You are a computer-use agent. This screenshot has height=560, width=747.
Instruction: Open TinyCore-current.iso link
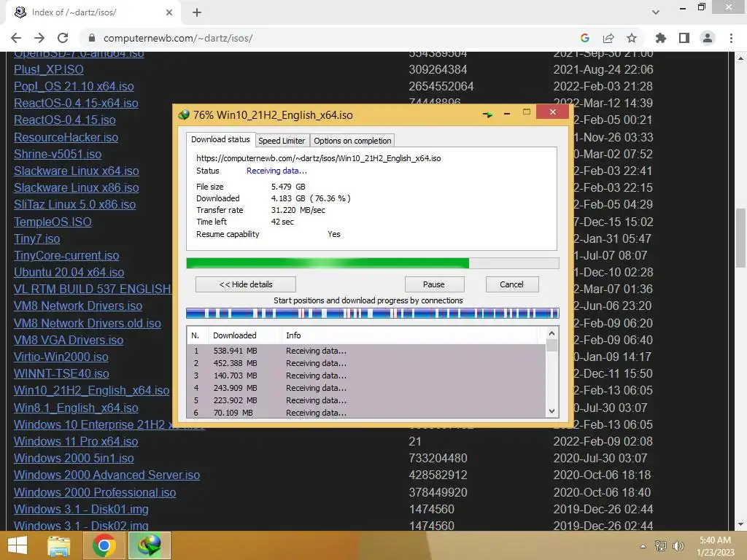[x=66, y=255]
